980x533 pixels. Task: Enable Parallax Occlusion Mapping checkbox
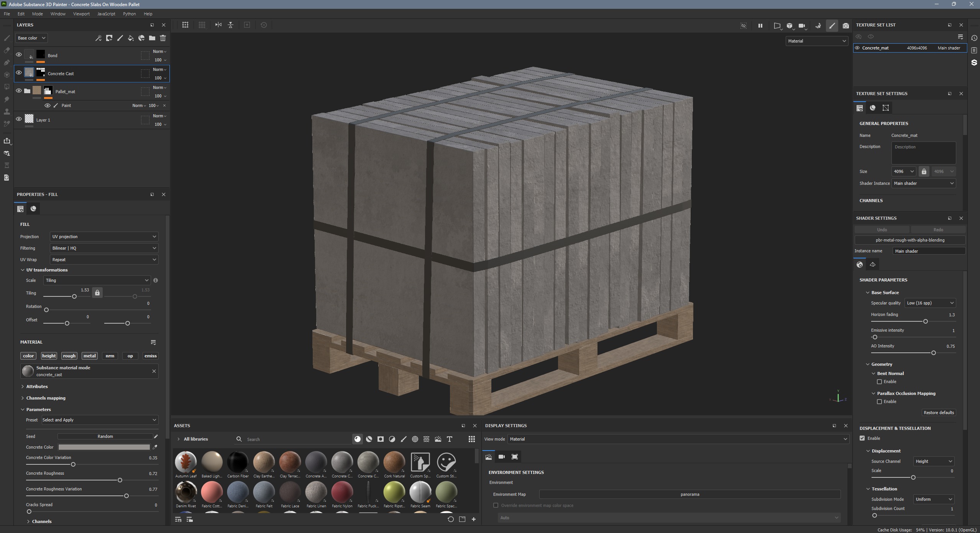879,402
